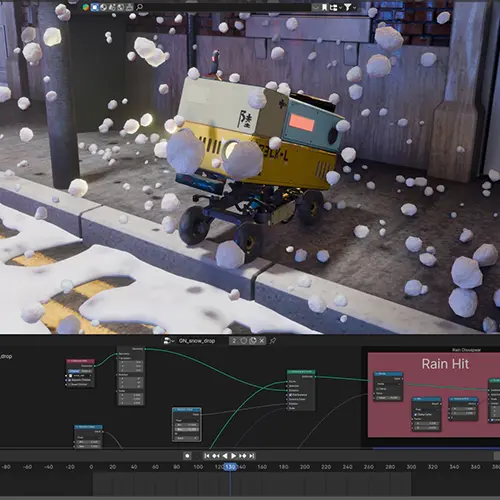
Task: Click the bookmark icon in top header
Action: (x=324, y=7)
